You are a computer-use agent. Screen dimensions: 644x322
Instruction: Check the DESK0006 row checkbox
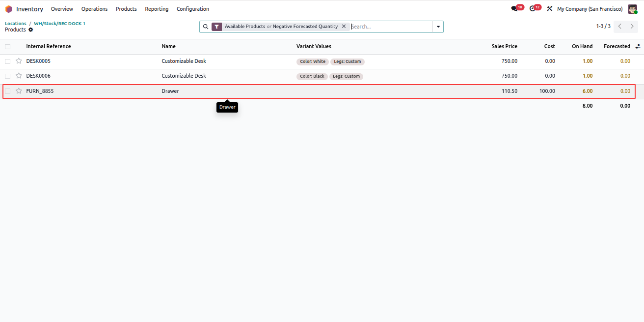(x=7, y=76)
